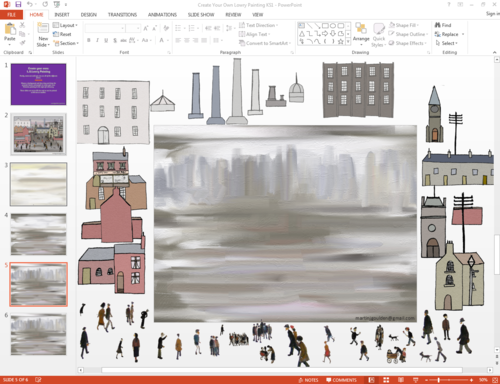The width and height of the screenshot is (500, 384).
Task: Click the Save icon in the title bar
Action: click(x=18, y=5)
